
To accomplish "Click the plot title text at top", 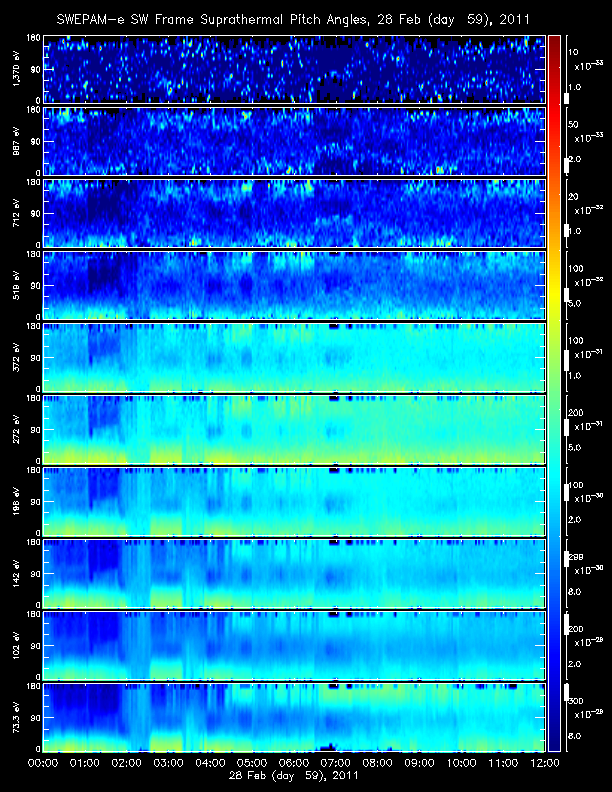I will click(x=294, y=20).
